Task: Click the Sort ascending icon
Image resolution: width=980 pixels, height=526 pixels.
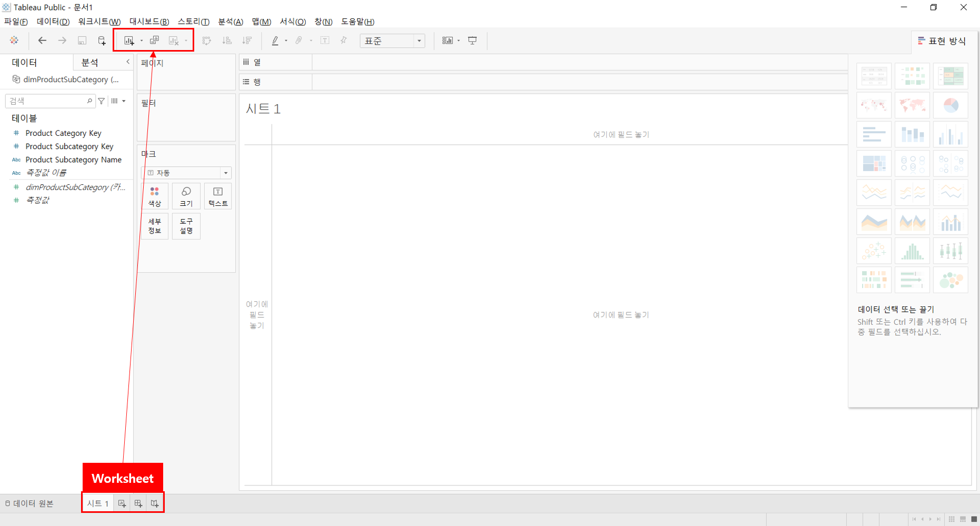Action: [227, 41]
